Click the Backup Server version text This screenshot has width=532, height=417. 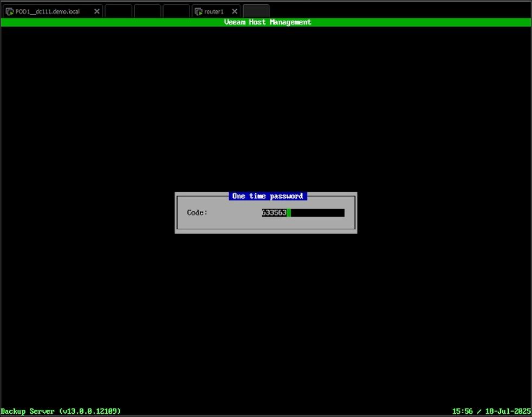coord(61,411)
